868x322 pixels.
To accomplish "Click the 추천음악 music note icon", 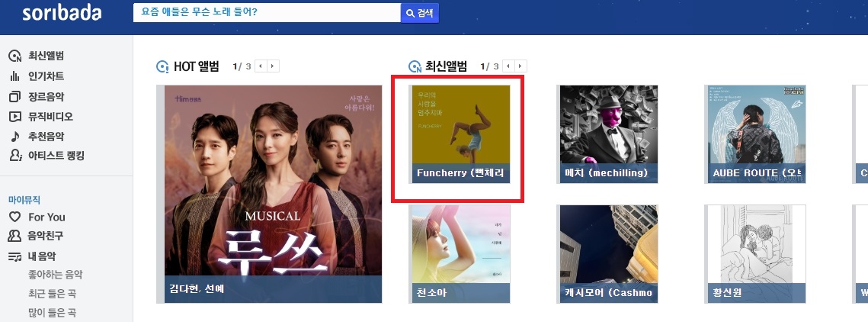I will 15,137.
